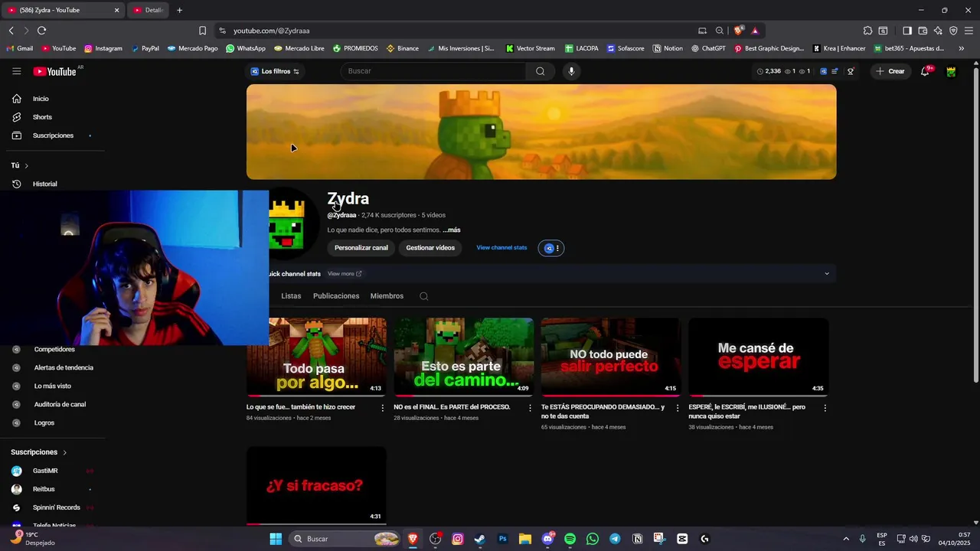Open the Listas tab
The width and height of the screenshot is (980, 551).
tap(291, 296)
